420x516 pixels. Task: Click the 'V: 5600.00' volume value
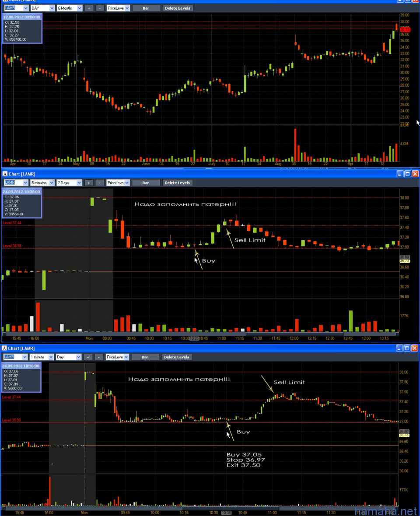[x=13, y=388]
